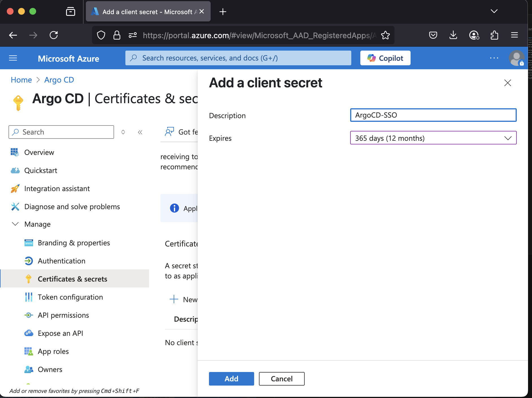Navigate to Home breadcrumb
This screenshot has width=532, height=398.
click(x=21, y=80)
